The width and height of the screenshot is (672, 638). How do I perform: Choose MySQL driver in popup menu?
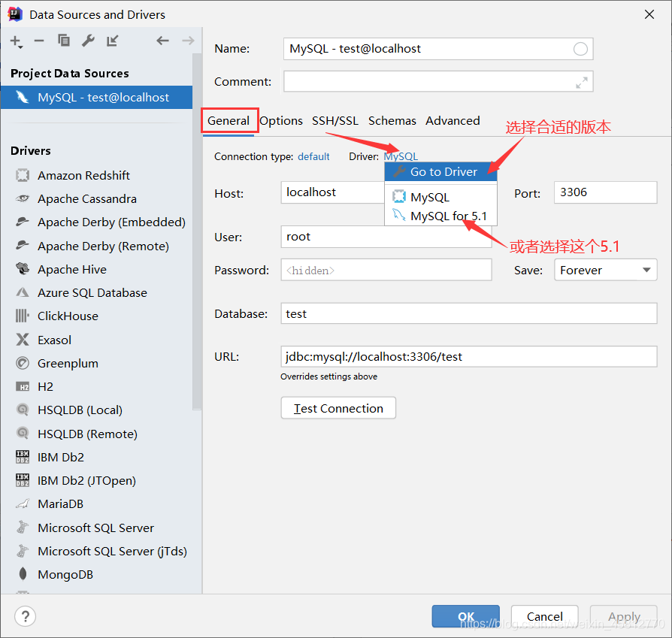click(x=440, y=197)
